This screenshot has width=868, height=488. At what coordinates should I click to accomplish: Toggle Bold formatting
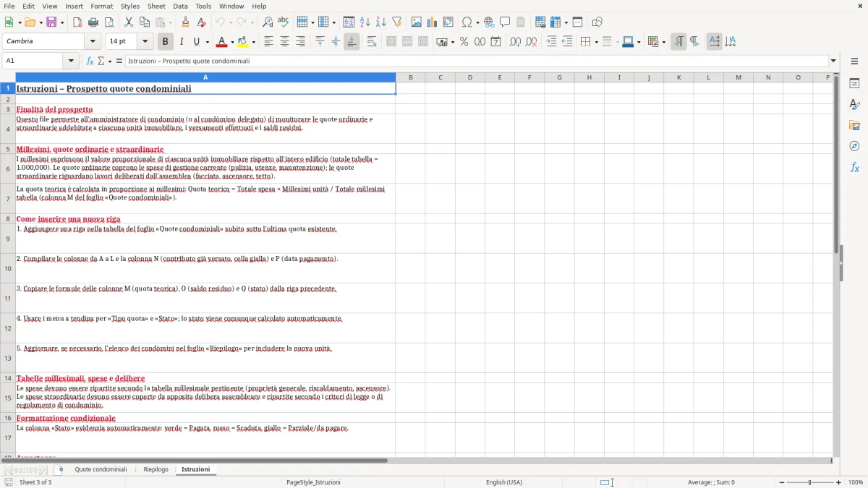tap(165, 42)
